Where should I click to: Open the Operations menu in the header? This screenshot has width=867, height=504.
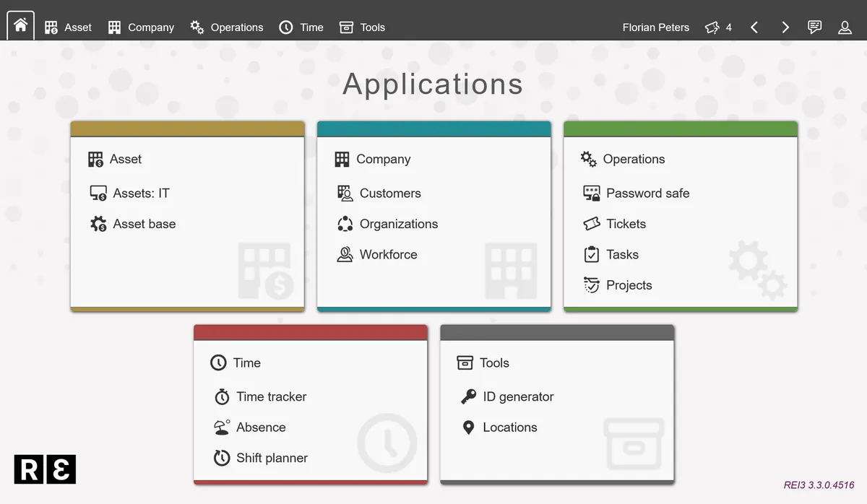coord(226,27)
